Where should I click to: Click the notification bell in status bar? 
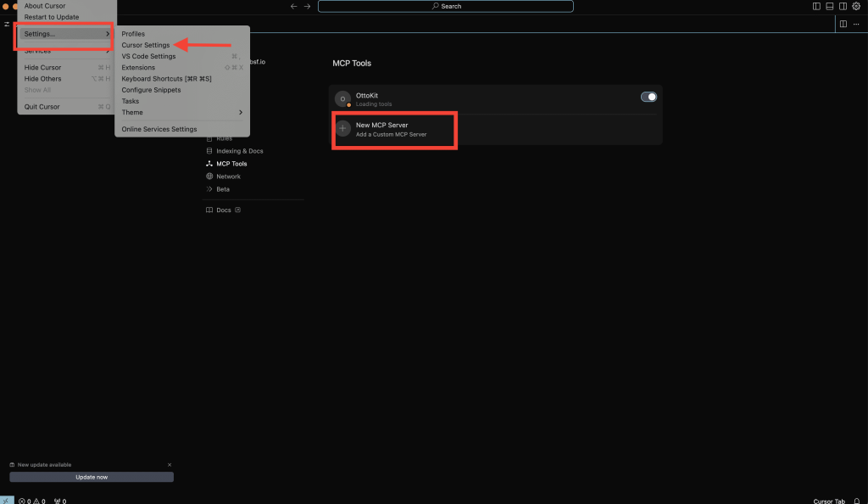click(x=857, y=501)
